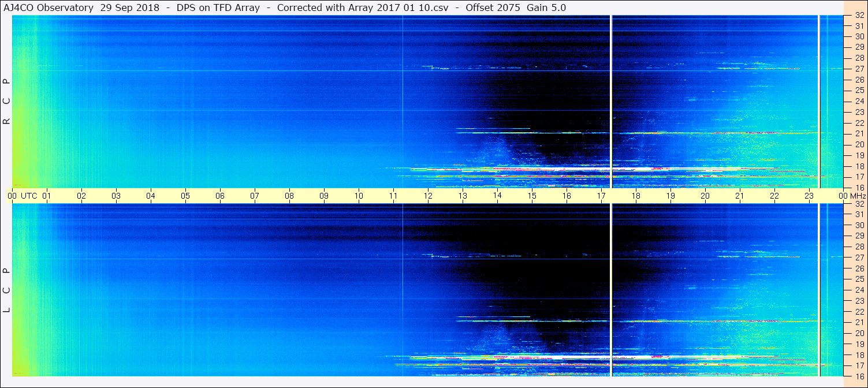Click the 30 frequency label in RCP panel
This screenshot has height=388, width=868.
coord(859,37)
